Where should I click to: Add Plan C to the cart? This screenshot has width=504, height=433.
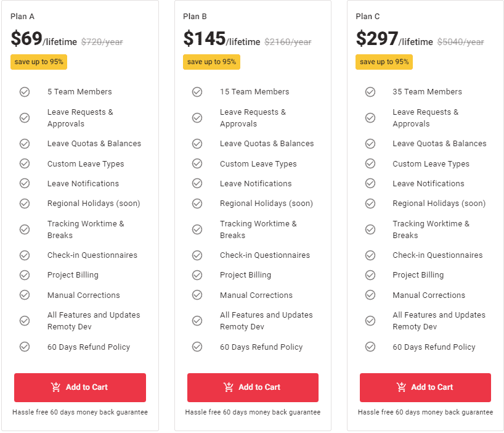(425, 387)
